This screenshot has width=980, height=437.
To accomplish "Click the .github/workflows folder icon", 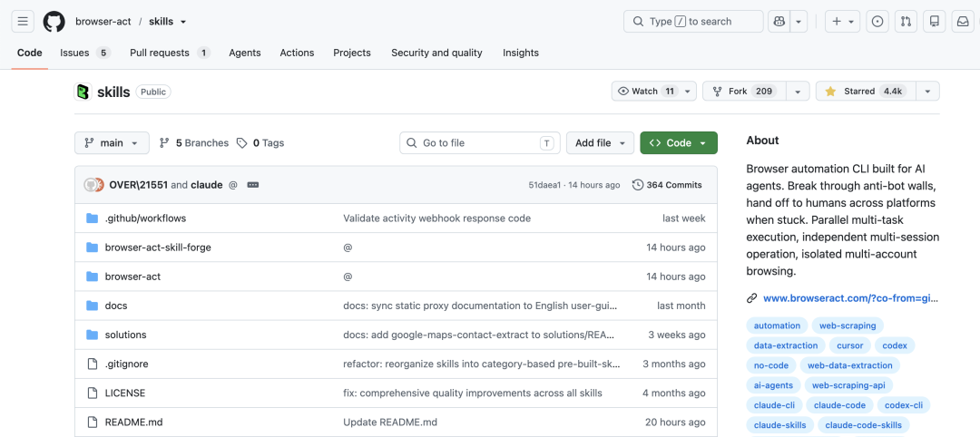I will (x=93, y=218).
